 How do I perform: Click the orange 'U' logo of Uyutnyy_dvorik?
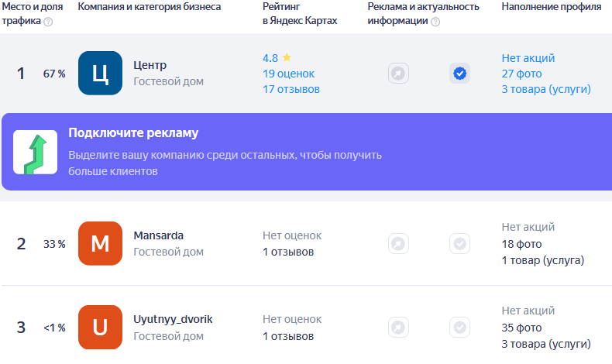pos(100,327)
